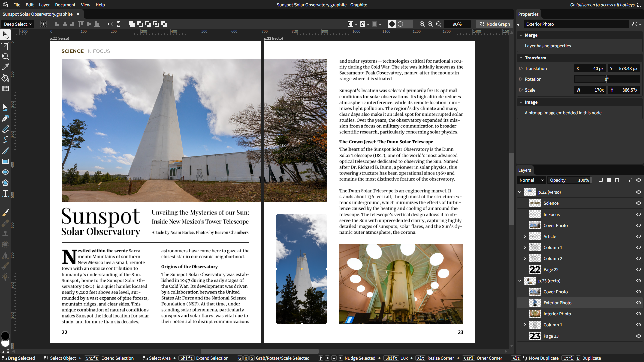This screenshot has width=644, height=362.
Task: Hide the Page 23 layer
Action: point(638,336)
